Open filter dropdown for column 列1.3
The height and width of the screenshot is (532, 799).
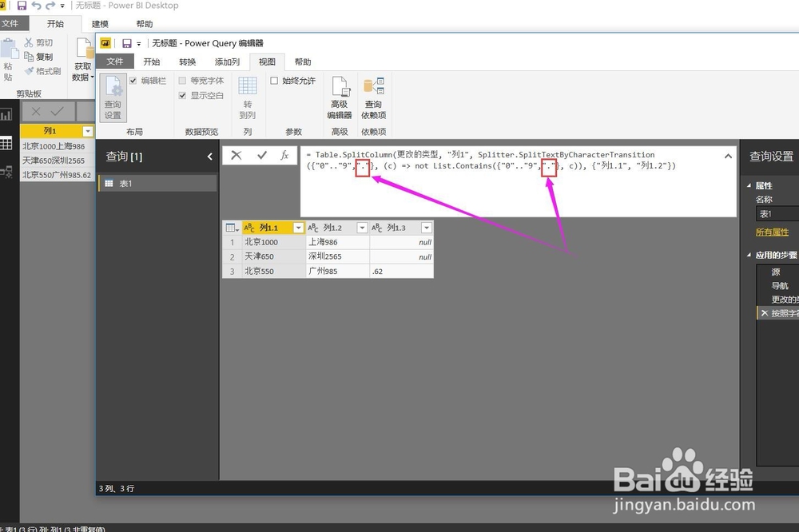coord(427,228)
